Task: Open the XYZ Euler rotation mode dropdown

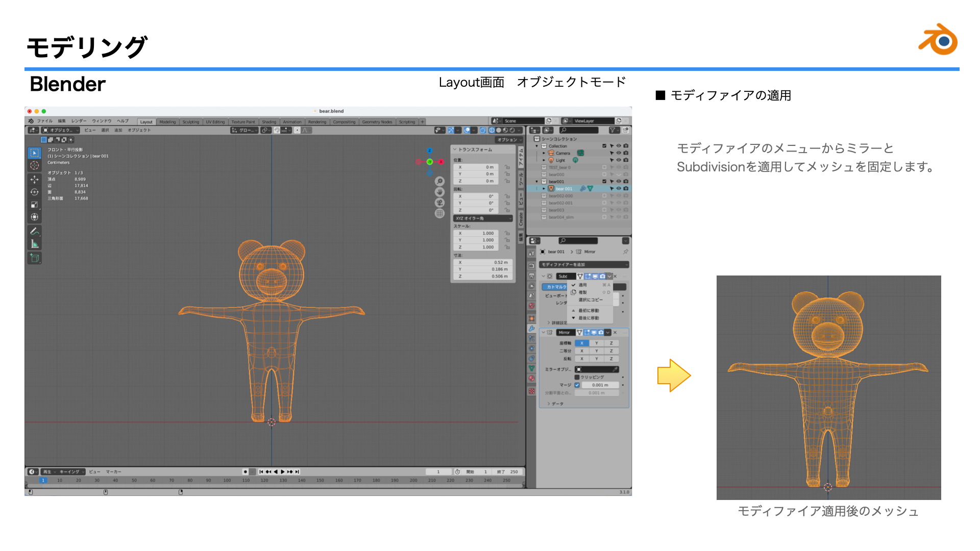Action: pos(482,218)
